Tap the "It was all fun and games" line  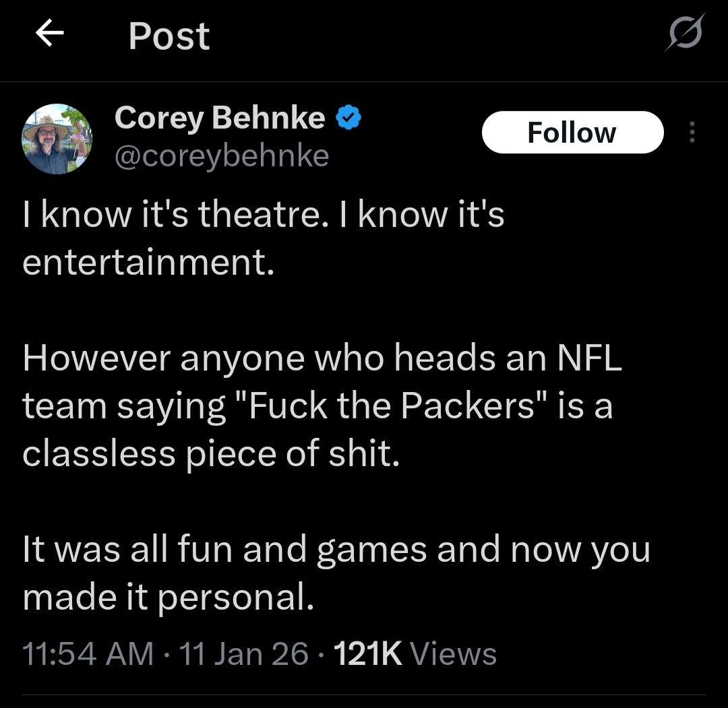336,550
